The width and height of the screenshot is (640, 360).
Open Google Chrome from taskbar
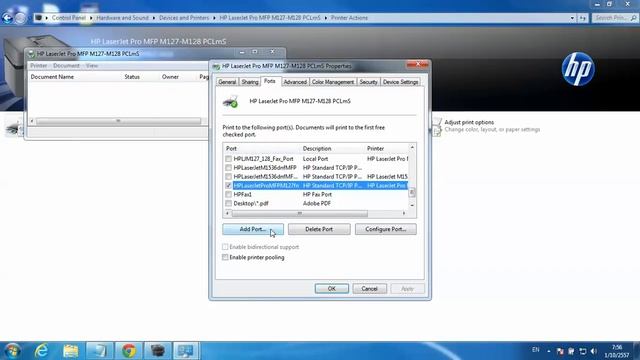pos(129,351)
